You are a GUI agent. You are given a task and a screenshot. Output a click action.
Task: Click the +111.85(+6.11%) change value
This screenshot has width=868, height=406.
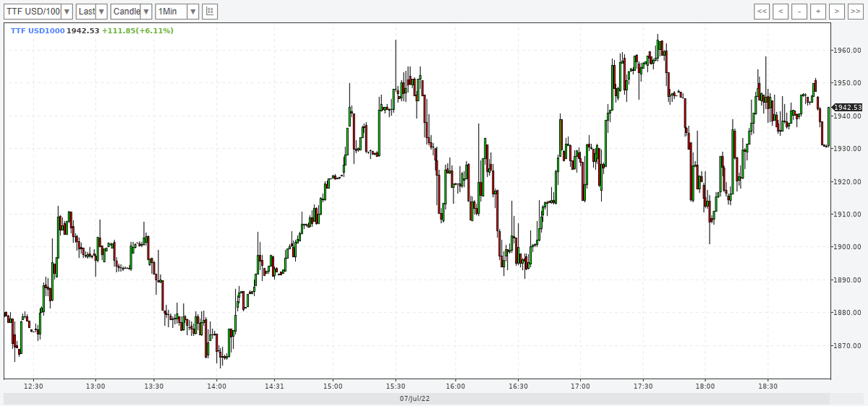(x=137, y=30)
